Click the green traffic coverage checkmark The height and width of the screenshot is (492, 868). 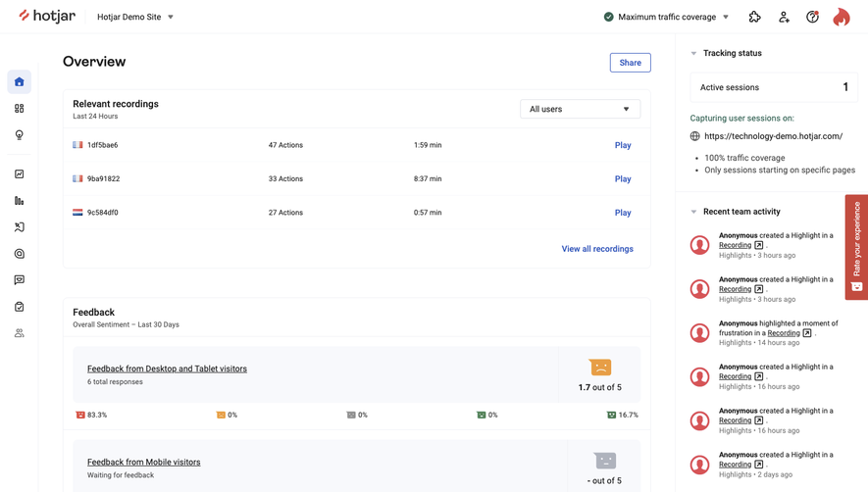click(608, 18)
